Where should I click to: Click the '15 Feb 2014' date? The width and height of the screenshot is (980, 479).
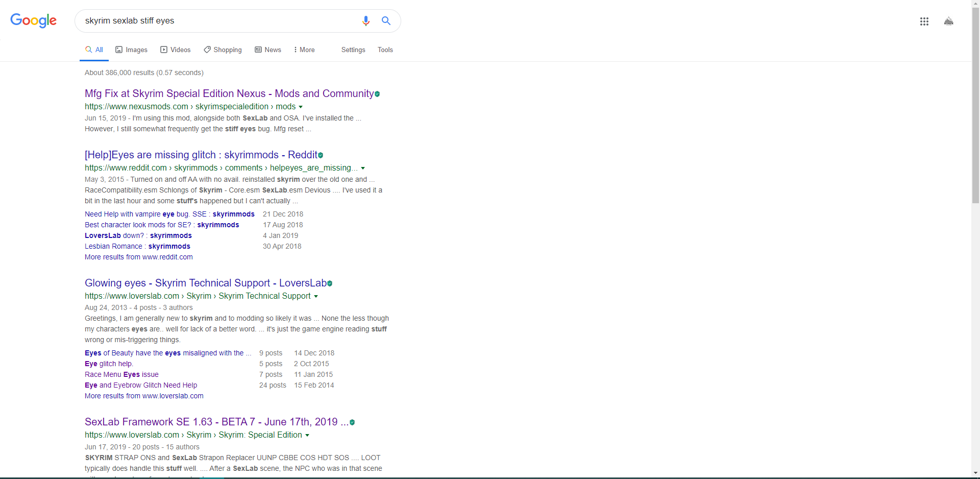click(314, 385)
